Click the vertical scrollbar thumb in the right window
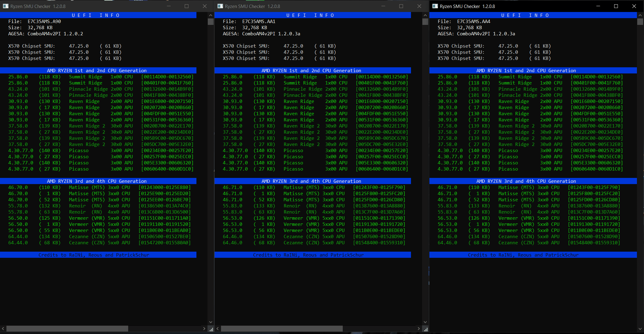Screen dimensions: 644x334 point(640,22)
